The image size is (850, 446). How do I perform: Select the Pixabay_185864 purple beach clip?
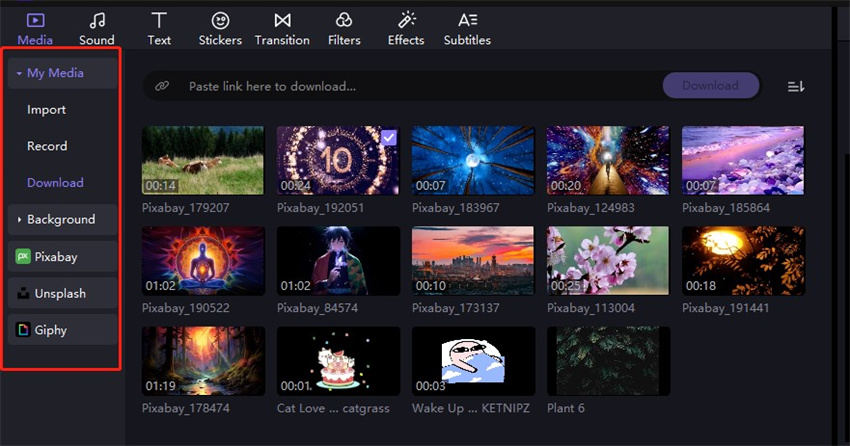[743, 160]
